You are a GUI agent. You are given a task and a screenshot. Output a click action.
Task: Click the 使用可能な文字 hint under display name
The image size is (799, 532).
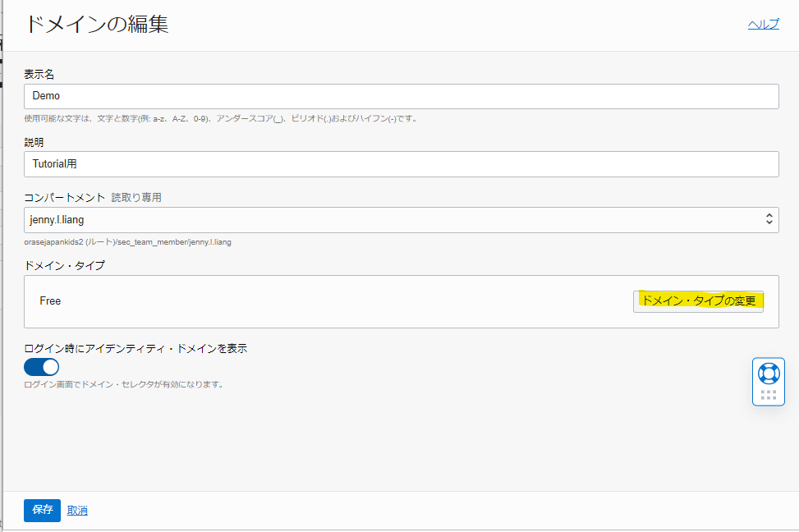click(222, 118)
